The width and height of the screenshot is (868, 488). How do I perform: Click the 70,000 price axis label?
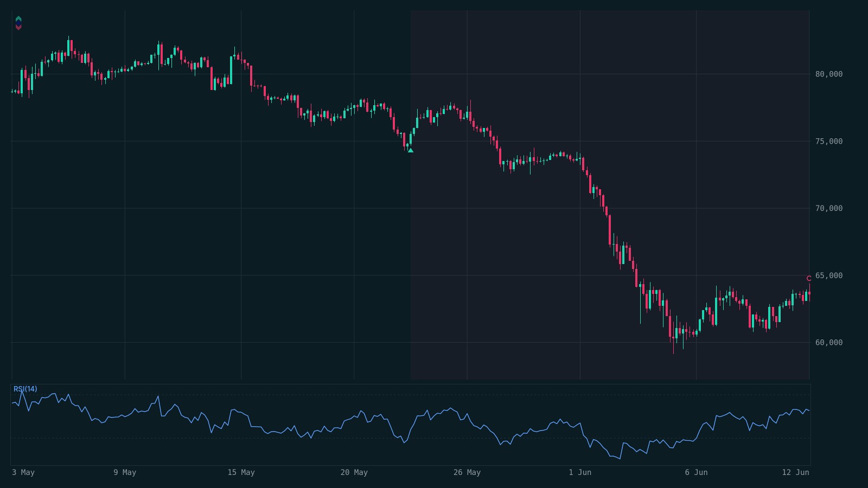pos(829,208)
